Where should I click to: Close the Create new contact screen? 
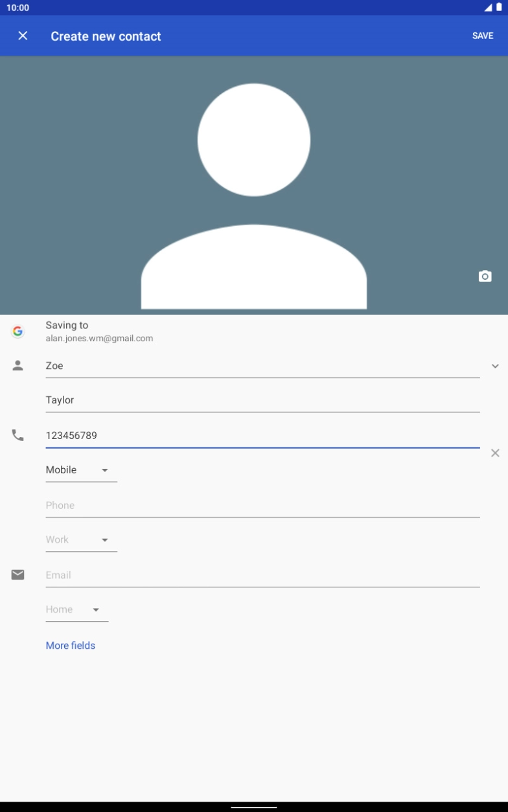[23, 36]
